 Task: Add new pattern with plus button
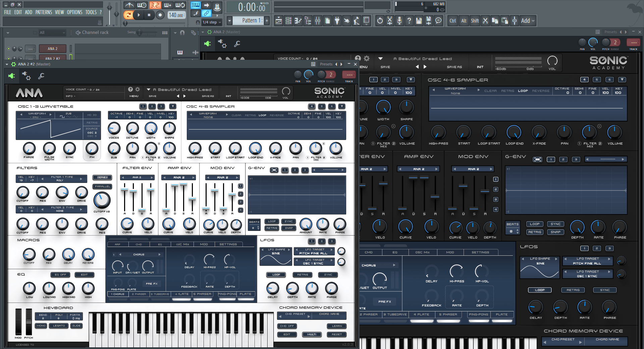(267, 20)
